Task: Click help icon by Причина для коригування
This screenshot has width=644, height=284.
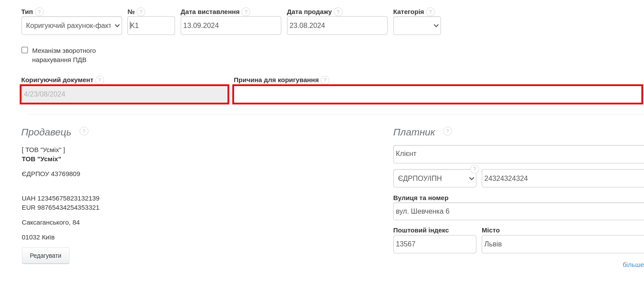Action: click(x=325, y=80)
